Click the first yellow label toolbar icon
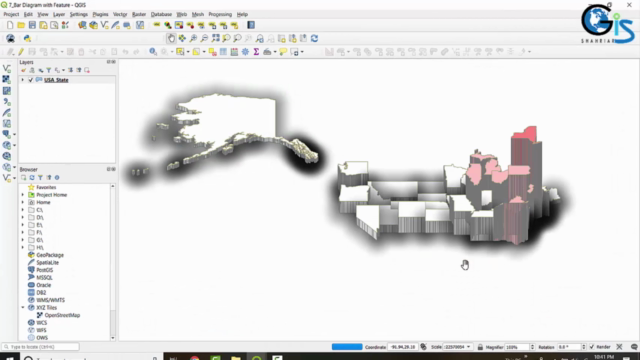Viewport: 640px width, 360px height. click(157, 25)
